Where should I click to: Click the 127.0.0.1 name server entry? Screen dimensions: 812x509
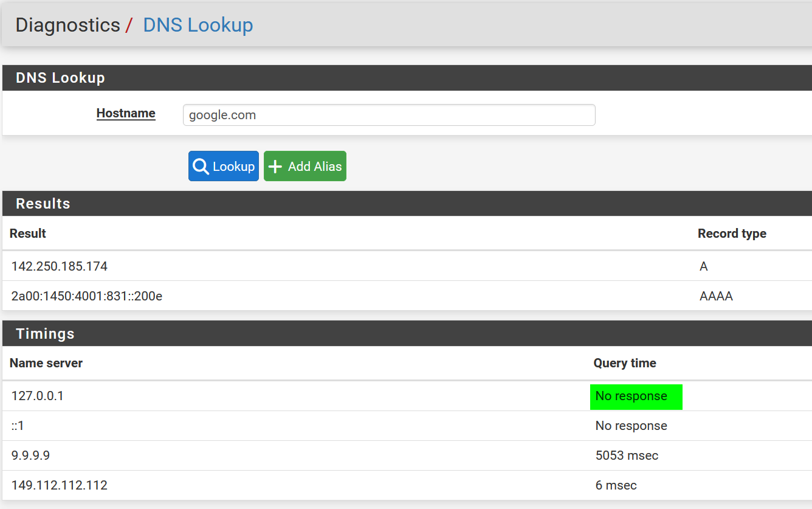38,396
